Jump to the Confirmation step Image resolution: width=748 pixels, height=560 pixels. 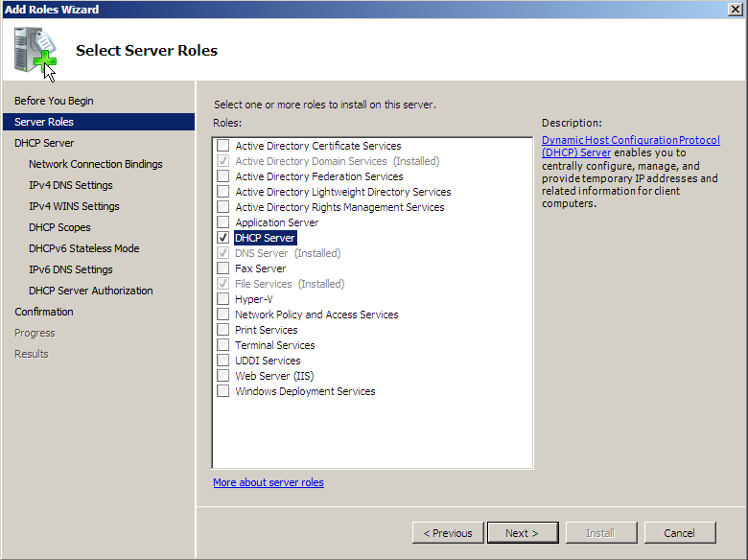coord(44,312)
